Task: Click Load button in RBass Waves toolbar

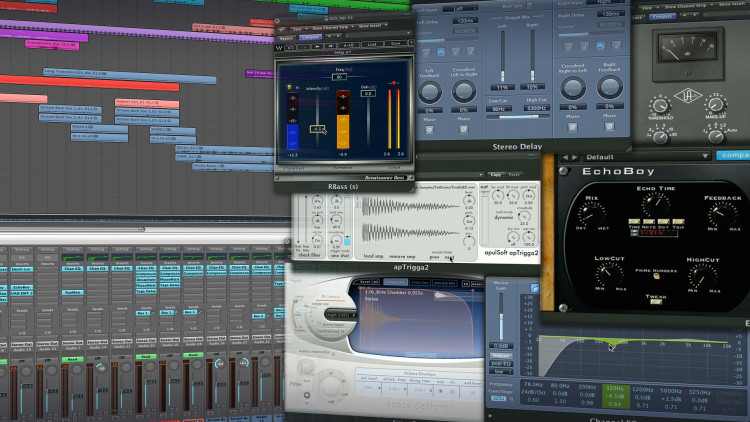Action: [x=372, y=44]
